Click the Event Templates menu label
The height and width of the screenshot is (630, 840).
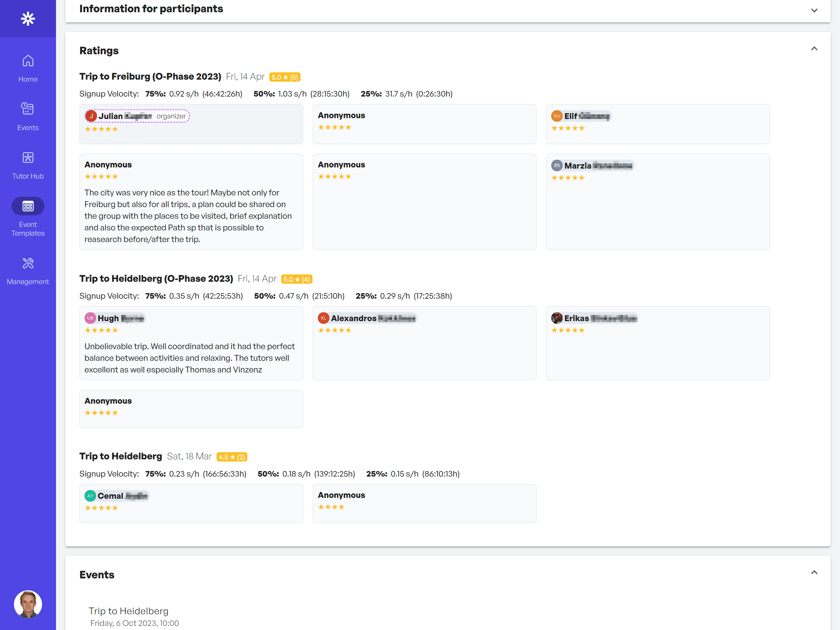point(28,229)
